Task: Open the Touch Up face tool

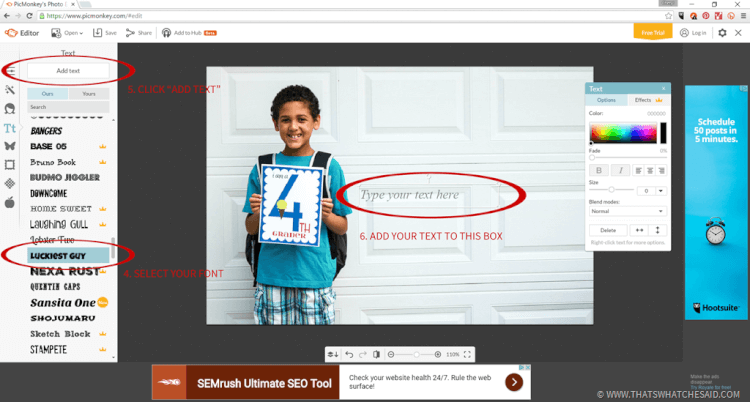Action: point(10,109)
